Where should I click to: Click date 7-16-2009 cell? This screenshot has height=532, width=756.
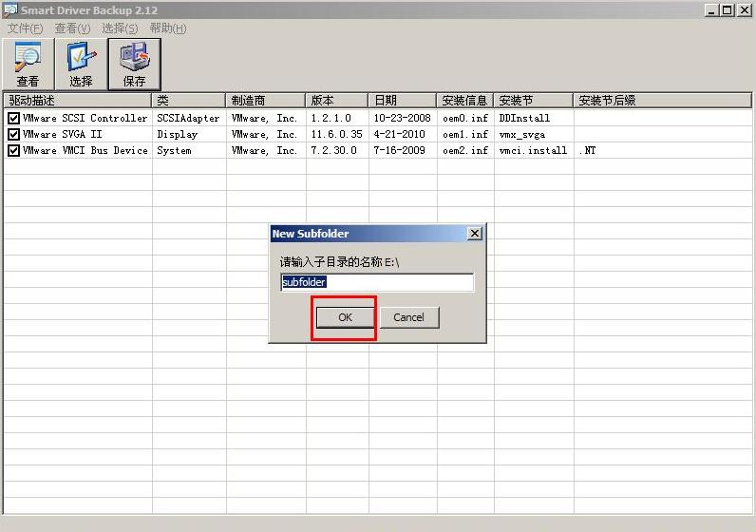pyautogui.click(x=399, y=151)
